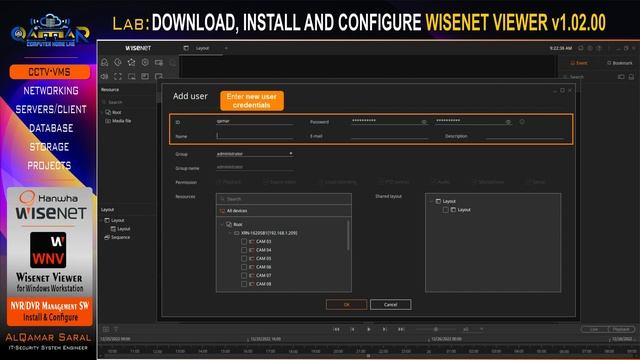Select XRN-1620SB1(192.168.1.209) entry
This screenshot has width=640, height=360.
click(x=269, y=233)
